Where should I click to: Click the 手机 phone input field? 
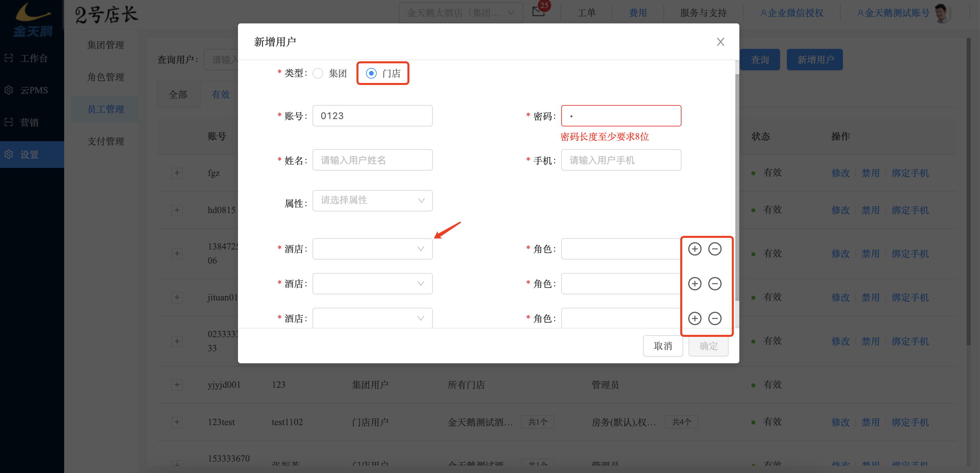coord(621,160)
